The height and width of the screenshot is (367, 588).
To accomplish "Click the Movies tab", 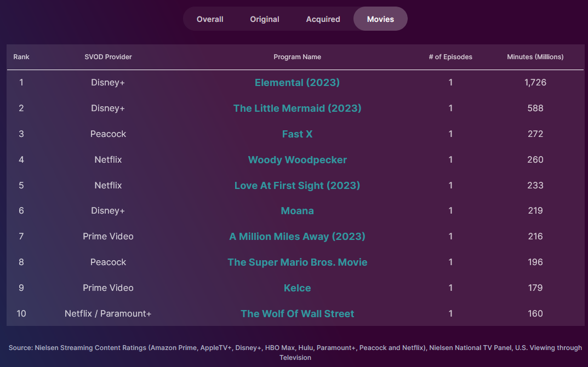I will tap(380, 19).
